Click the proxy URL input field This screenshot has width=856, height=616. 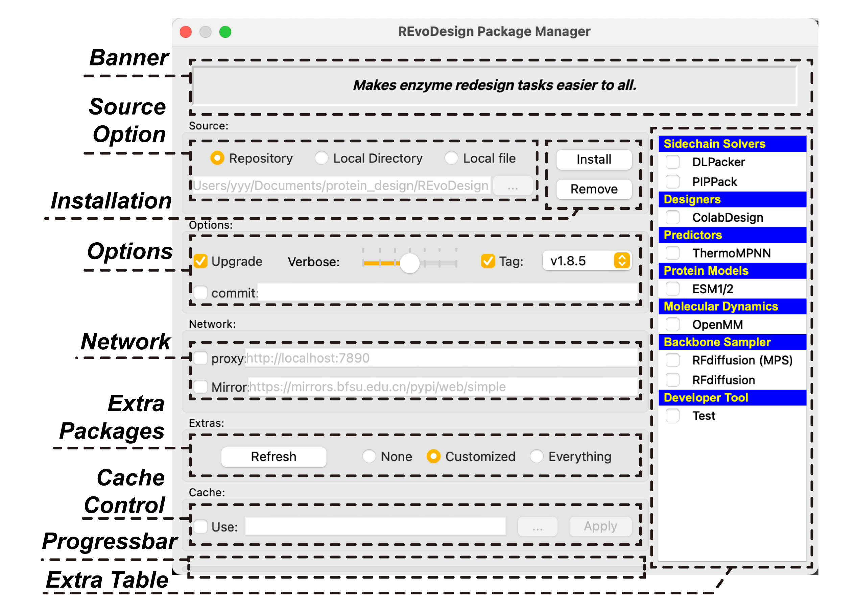point(442,358)
